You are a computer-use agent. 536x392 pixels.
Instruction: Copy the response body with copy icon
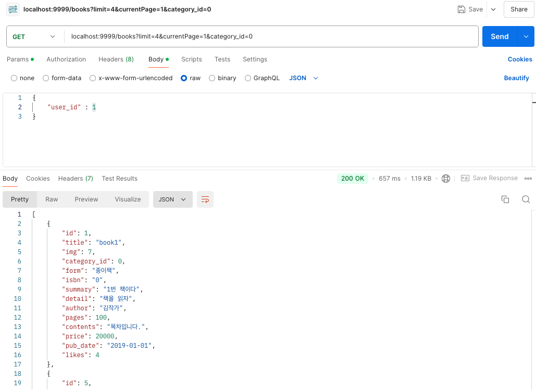click(505, 199)
